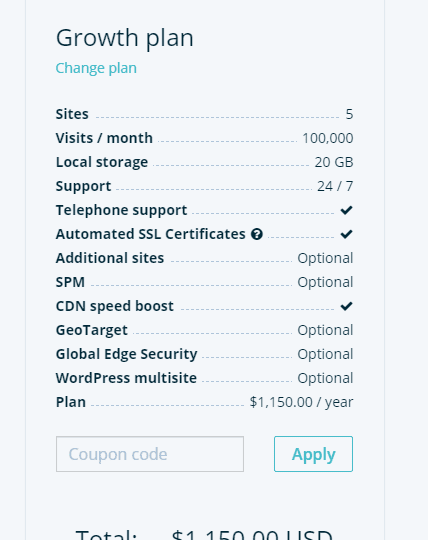Click the $1,150.00 / year plan price
Image resolution: width=428 pixels, height=540 pixels.
coord(301,402)
